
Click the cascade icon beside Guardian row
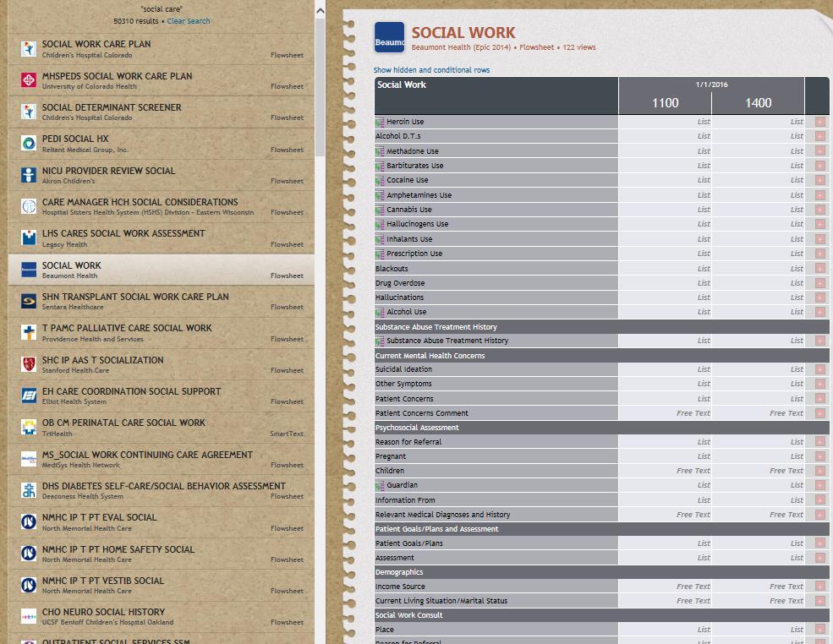point(380,486)
